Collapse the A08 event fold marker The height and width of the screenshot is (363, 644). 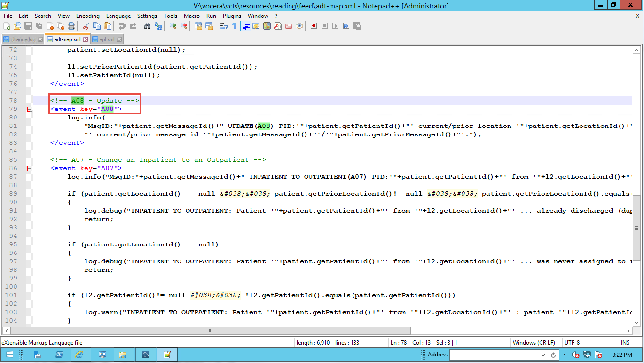click(29, 109)
